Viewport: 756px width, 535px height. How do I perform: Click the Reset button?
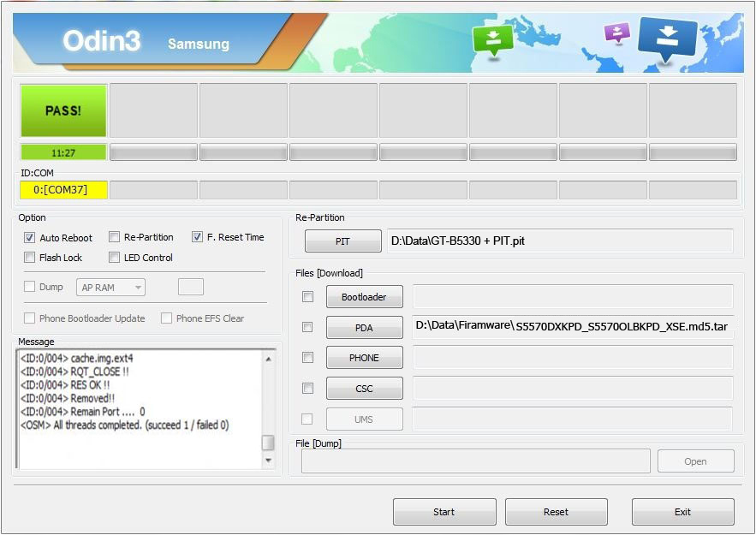[x=556, y=512]
